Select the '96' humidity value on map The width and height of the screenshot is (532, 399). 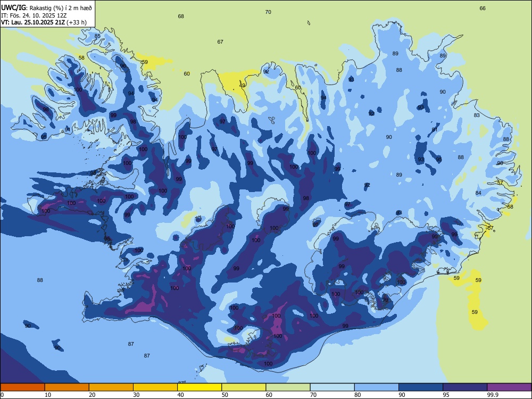click(x=123, y=66)
